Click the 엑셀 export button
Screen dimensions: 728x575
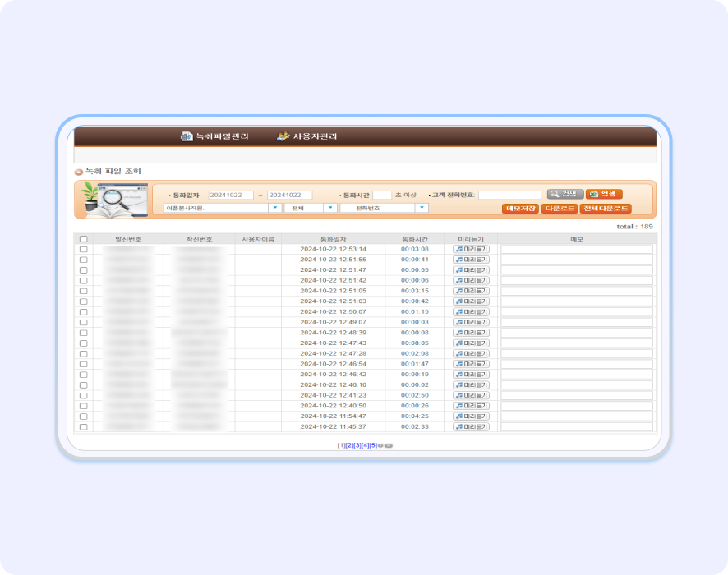603,194
